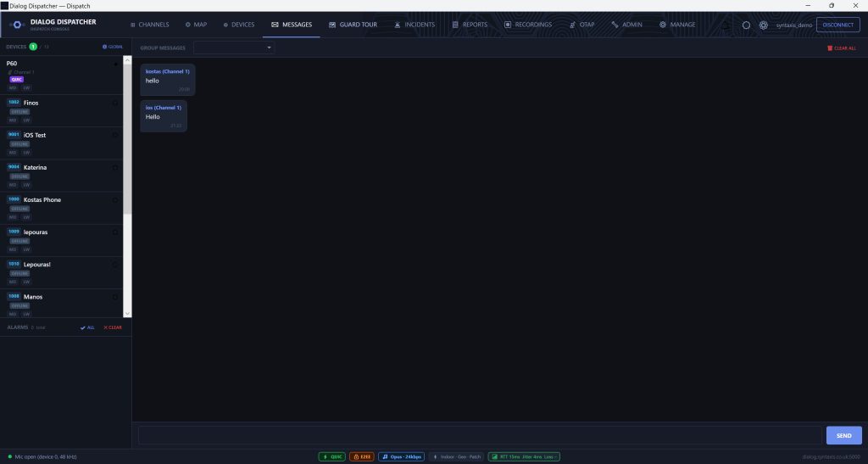Click the red Clear All messages link

pos(842,48)
